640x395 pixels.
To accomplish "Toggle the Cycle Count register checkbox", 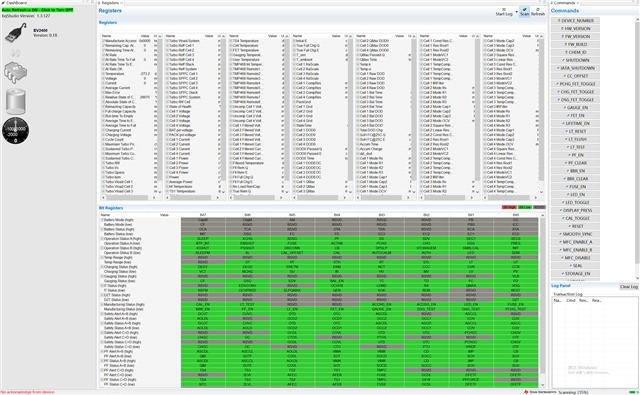I will [x=103, y=140].
